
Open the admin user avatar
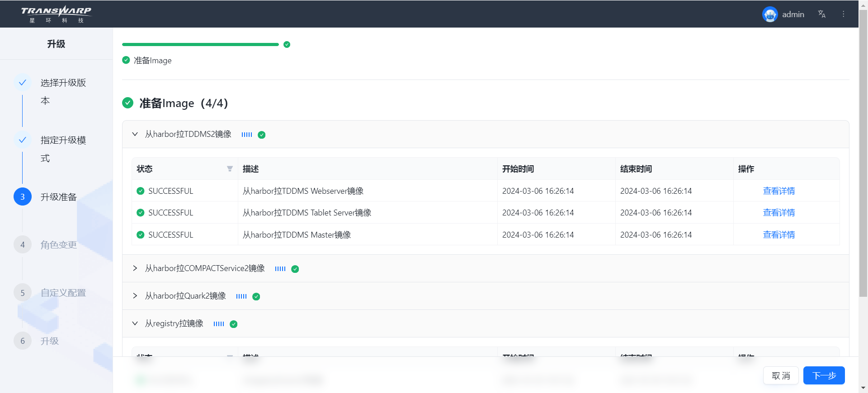[x=770, y=14]
